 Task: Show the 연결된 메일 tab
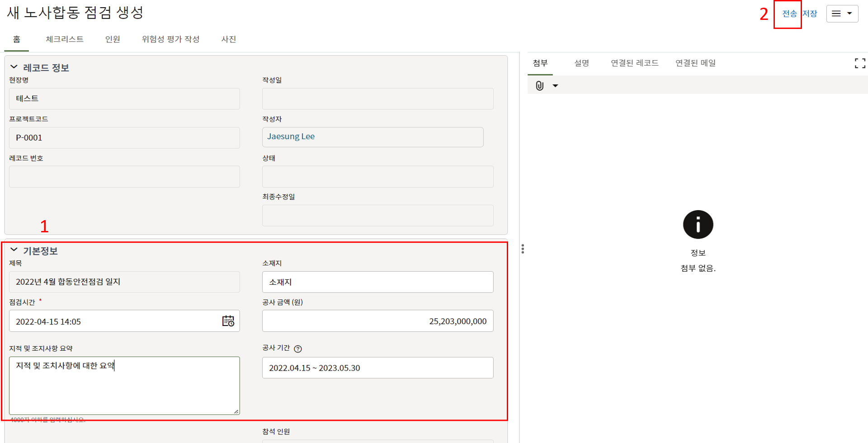[695, 63]
